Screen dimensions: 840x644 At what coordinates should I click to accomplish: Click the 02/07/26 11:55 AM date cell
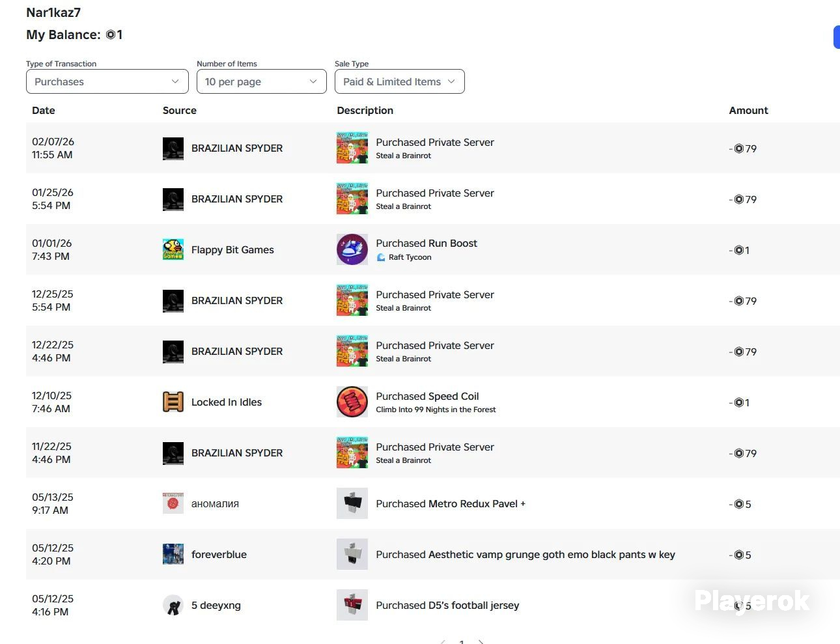click(x=53, y=148)
